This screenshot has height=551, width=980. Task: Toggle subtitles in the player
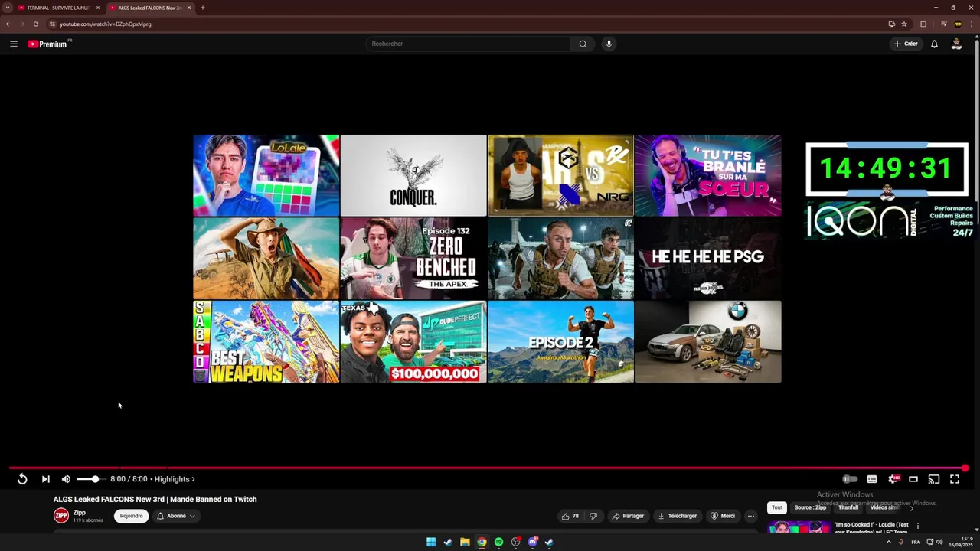tap(872, 479)
